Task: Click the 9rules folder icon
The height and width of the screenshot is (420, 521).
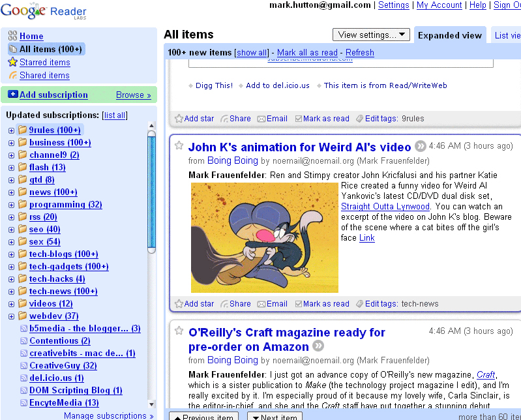Action: [x=23, y=130]
